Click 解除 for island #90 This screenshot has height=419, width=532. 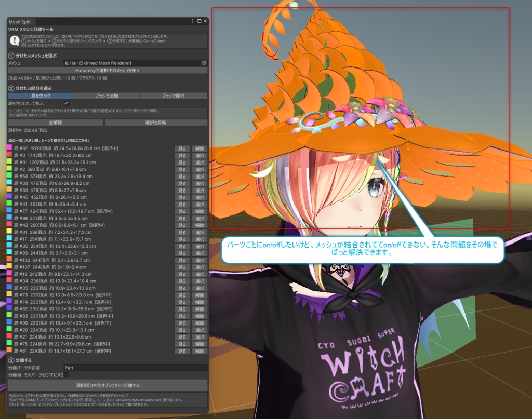[199, 323]
